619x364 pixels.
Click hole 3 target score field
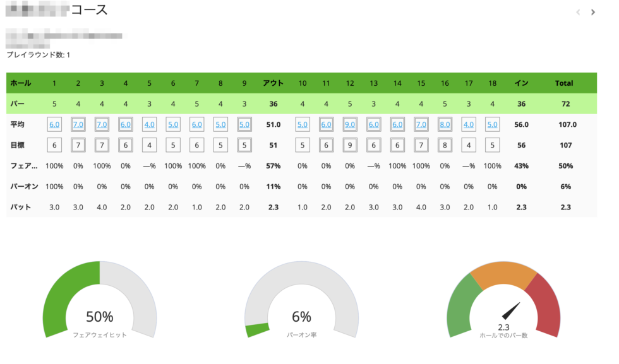coord(102,145)
